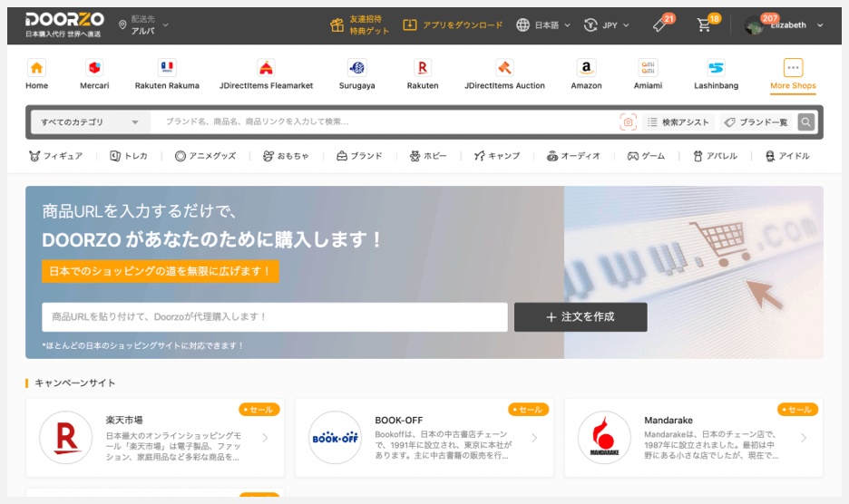This screenshot has height=504, width=849.
Task: Open the shopping cart icon
Action: click(x=704, y=24)
